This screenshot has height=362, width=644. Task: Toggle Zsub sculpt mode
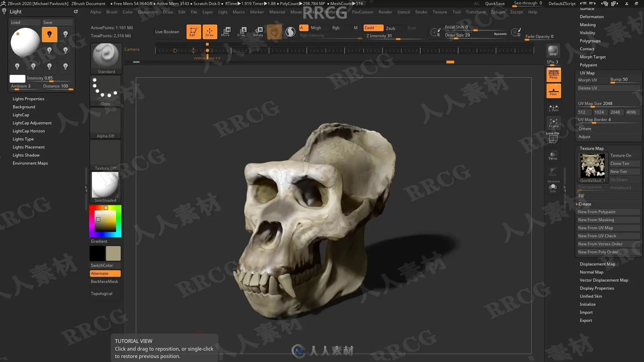pos(390,28)
